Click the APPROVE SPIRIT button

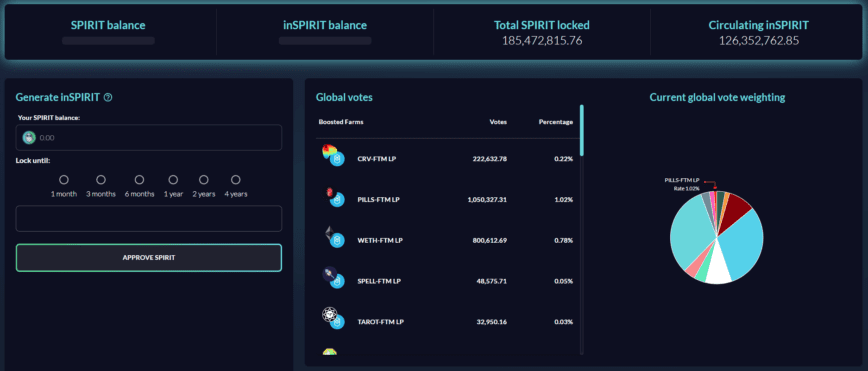[x=149, y=257]
